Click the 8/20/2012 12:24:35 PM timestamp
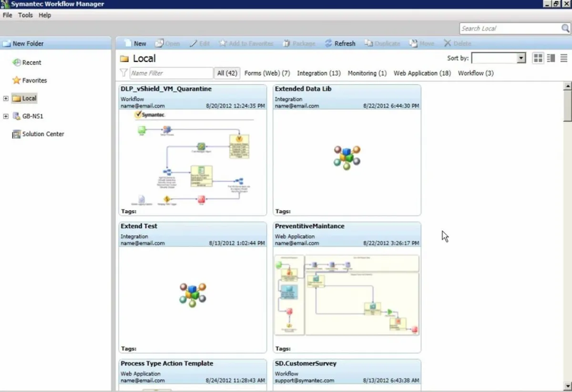Image resolution: width=572 pixels, height=392 pixels. [x=235, y=106]
